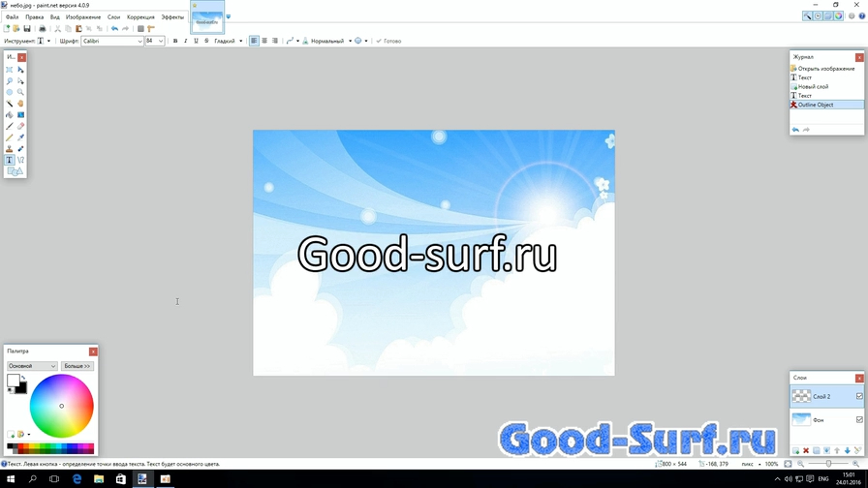This screenshot has height=488, width=868.
Task: Select the Zoom magnifier tool in Tools panel
Action: tap(20, 92)
